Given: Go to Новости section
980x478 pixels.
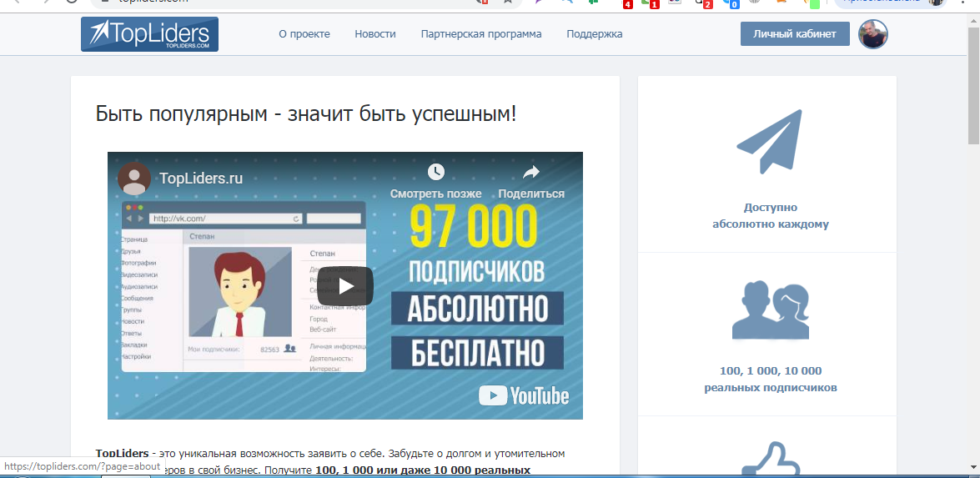Looking at the screenshot, I should 375,33.
